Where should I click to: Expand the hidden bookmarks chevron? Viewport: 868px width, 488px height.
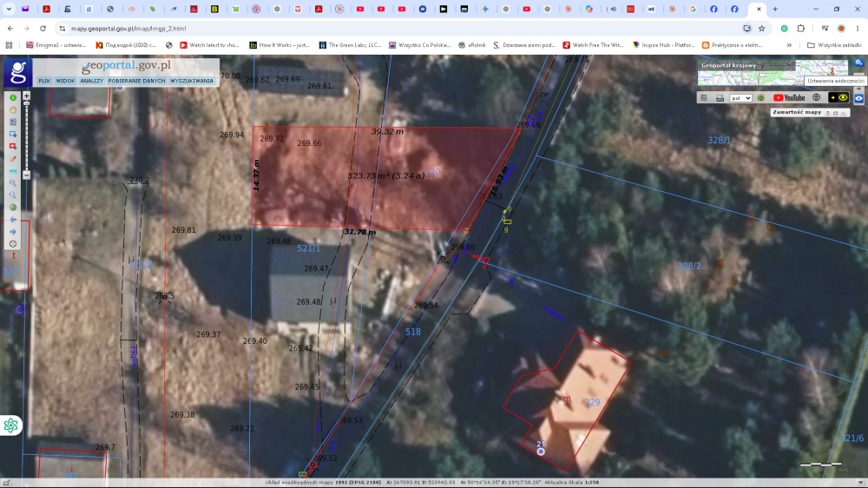click(789, 45)
